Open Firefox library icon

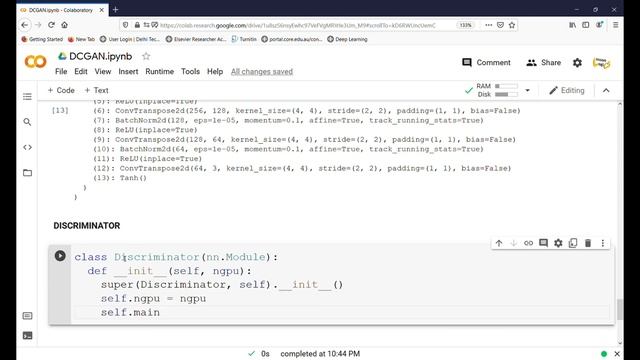573,25
